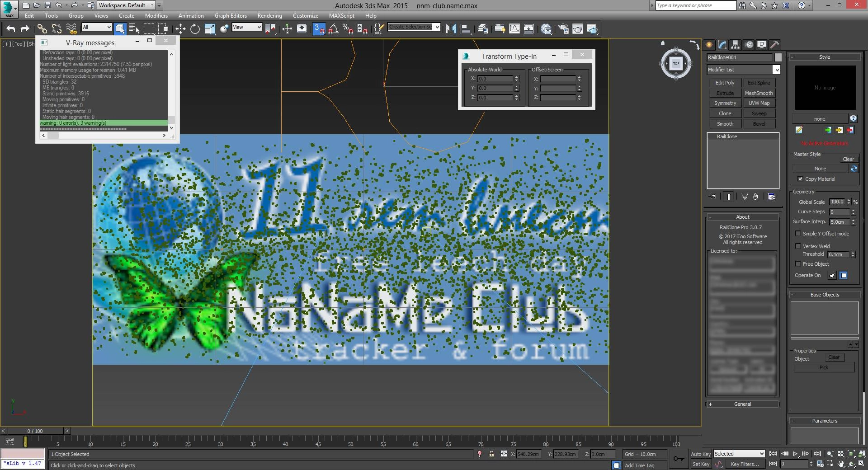Switch to the Hierarchy command panel tab
Image resolution: width=868 pixels, height=470 pixels.
[x=735, y=45]
